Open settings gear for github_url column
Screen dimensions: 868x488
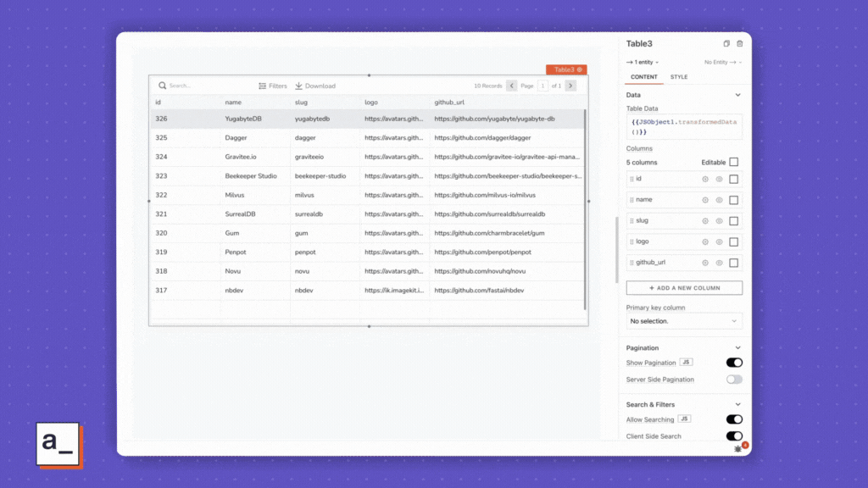[x=705, y=263]
